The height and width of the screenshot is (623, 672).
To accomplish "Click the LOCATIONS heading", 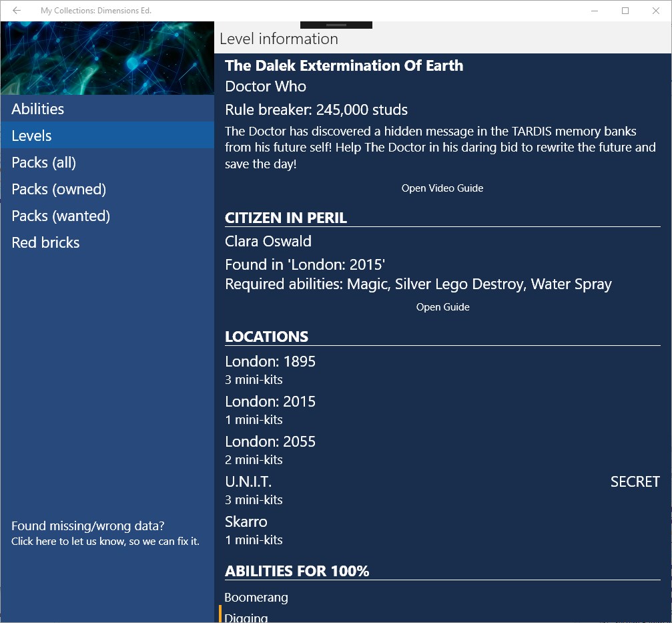I will pos(266,337).
